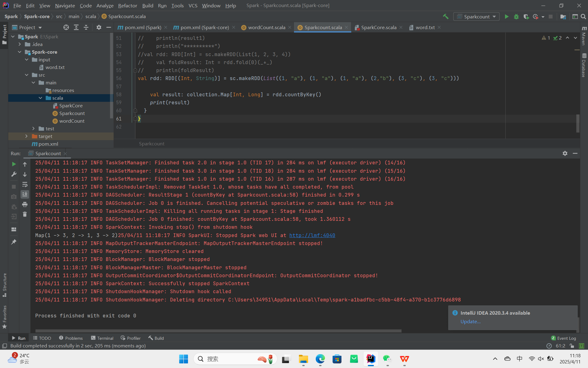Click the Debug bug icon
Image resolution: width=588 pixels, height=368 pixels.
[516, 17]
